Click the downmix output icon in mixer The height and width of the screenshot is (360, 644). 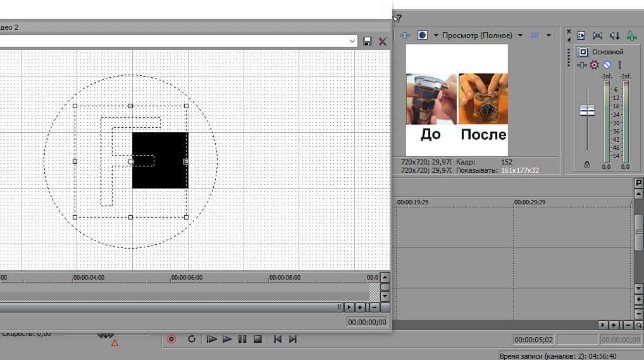point(597,35)
